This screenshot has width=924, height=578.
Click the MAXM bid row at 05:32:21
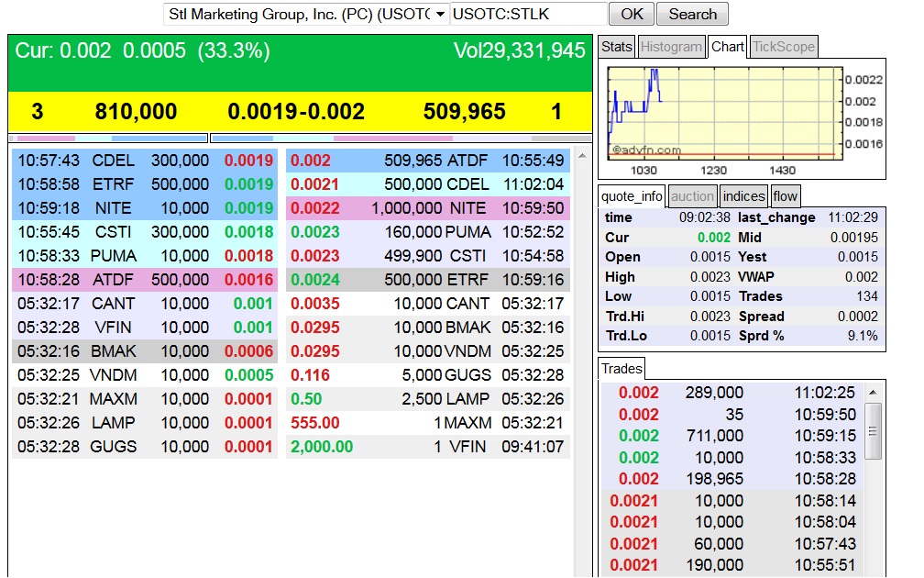click(x=145, y=399)
